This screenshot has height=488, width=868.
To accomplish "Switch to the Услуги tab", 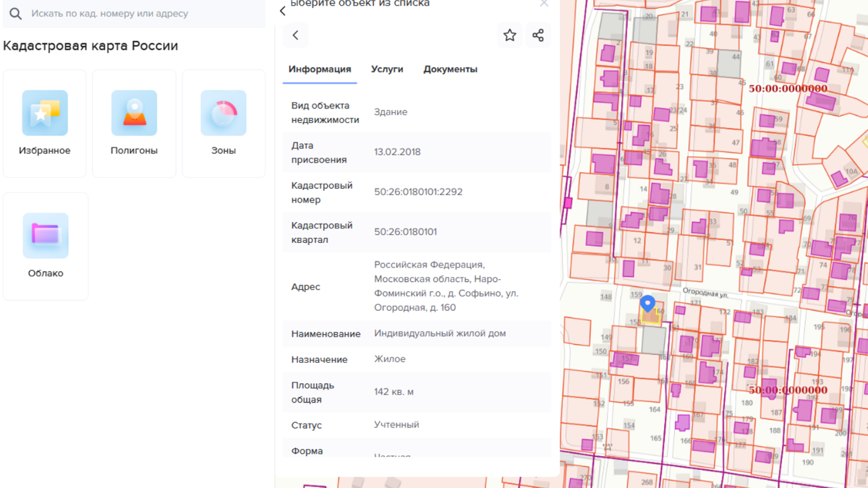I will point(387,69).
